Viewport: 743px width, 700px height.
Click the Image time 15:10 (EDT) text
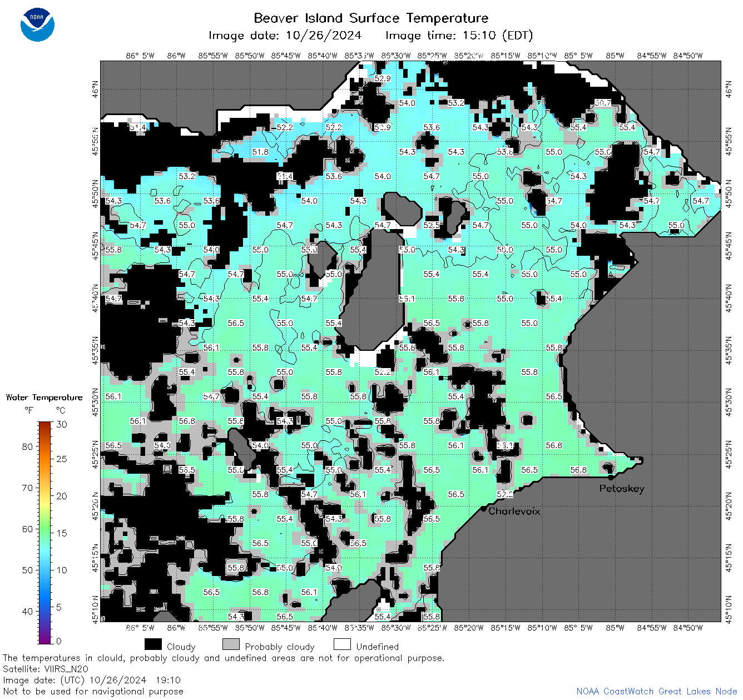(x=459, y=36)
